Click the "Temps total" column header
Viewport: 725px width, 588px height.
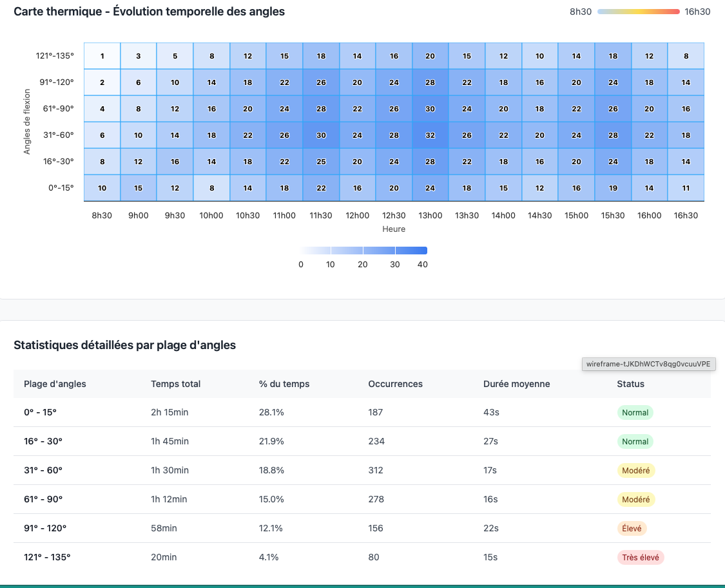[175, 384]
